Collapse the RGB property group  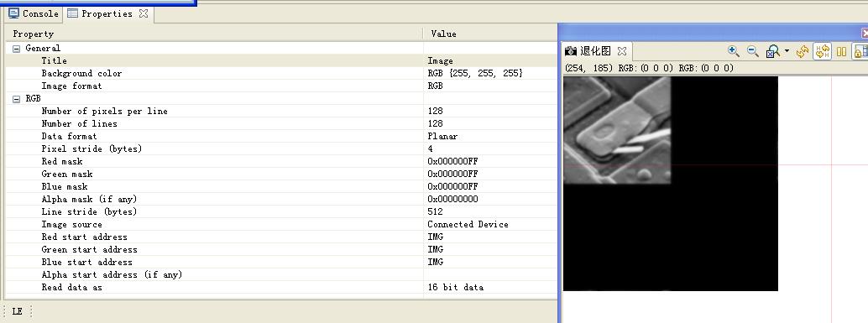[17, 98]
